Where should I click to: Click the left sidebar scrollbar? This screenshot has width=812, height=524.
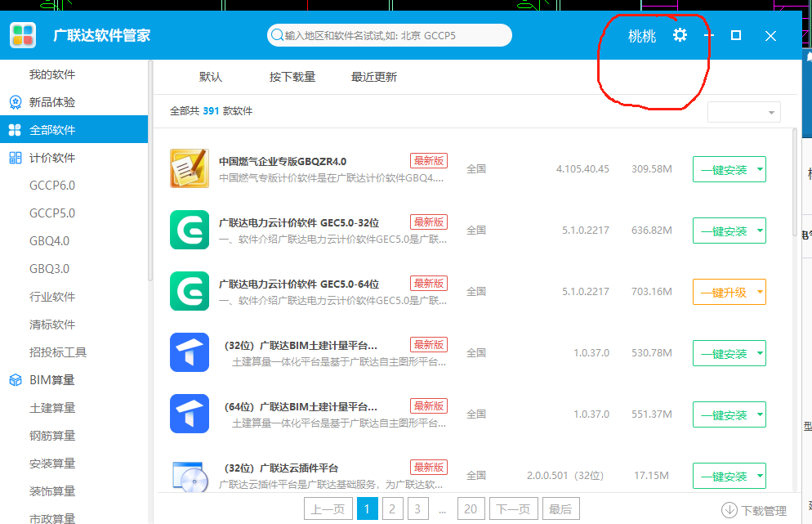click(x=150, y=171)
